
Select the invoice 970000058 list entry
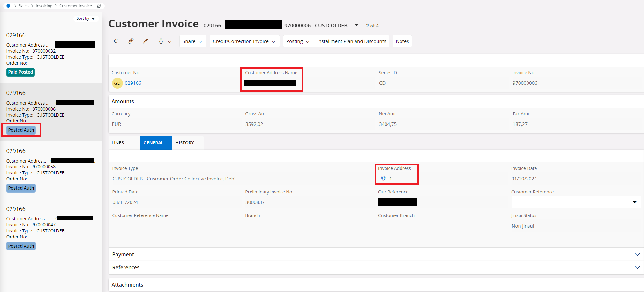51,170
